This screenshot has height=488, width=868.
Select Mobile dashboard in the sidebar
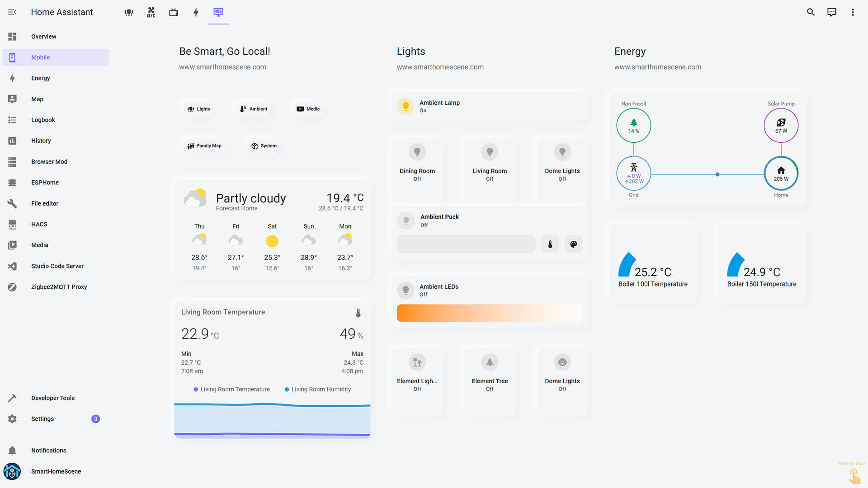coord(56,57)
